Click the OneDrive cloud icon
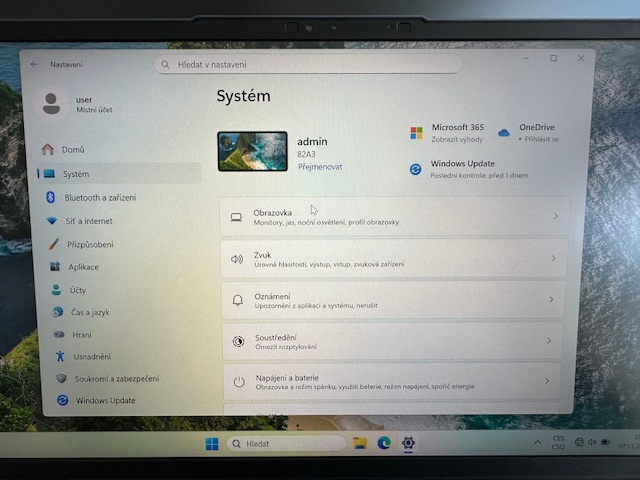The height and width of the screenshot is (480, 640). [x=504, y=133]
